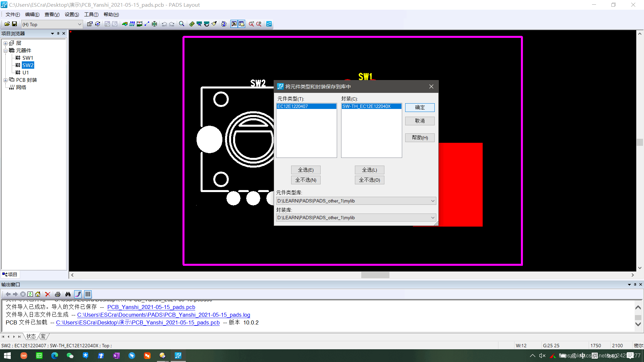This screenshot has width=644, height=362.
Task: Click the 确定 button in the dialog
Action: pos(420,107)
